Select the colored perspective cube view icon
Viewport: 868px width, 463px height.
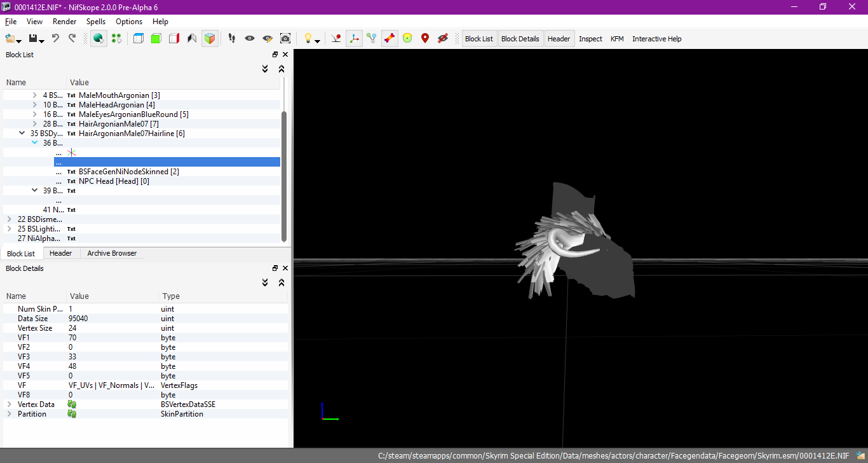210,39
